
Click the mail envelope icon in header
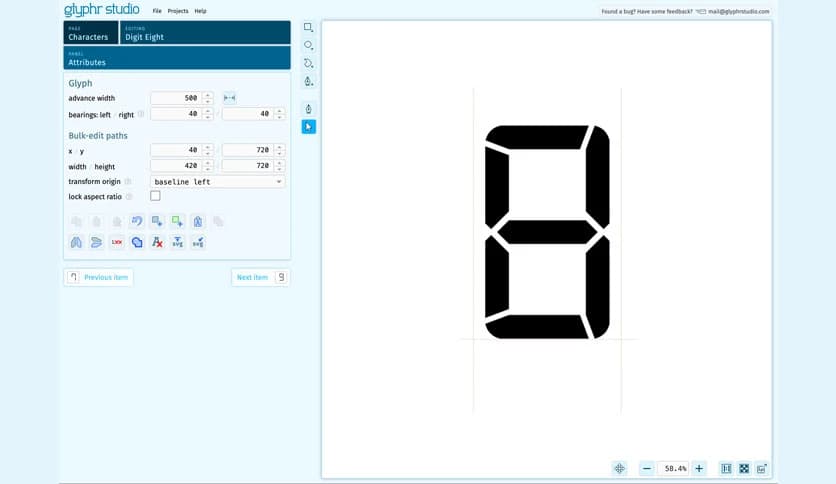tap(701, 11)
